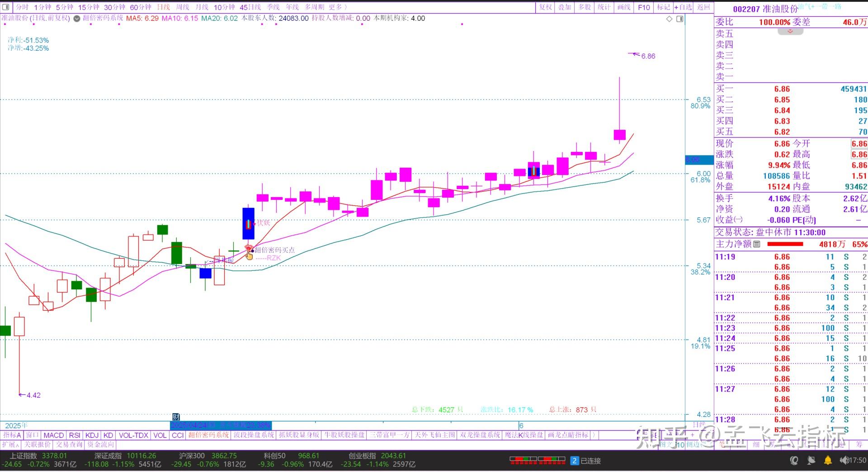Open the 多周期 multi-period view
The width and height of the screenshot is (868, 472).
click(314, 7)
